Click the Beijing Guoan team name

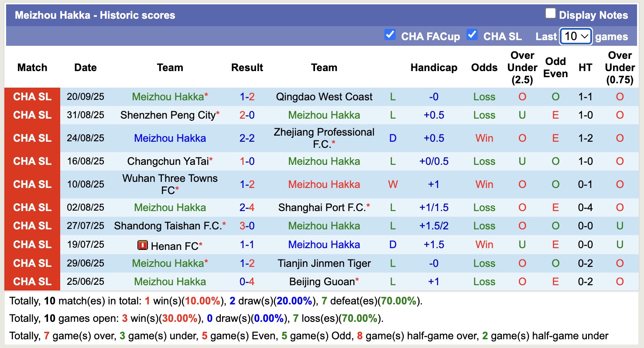point(321,281)
